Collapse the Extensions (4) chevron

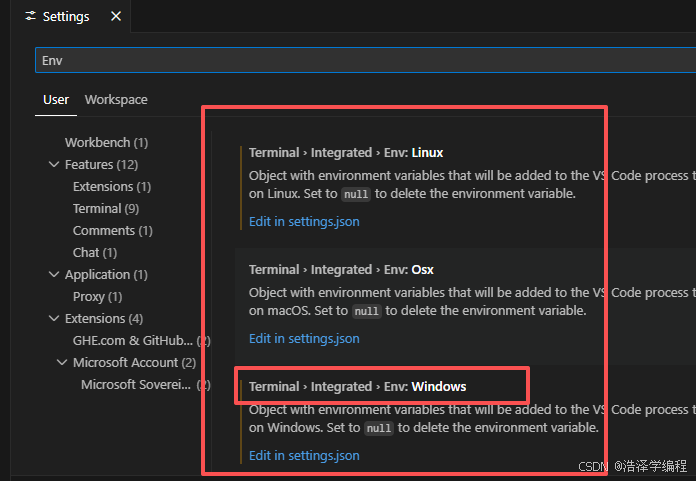pyautogui.click(x=54, y=319)
